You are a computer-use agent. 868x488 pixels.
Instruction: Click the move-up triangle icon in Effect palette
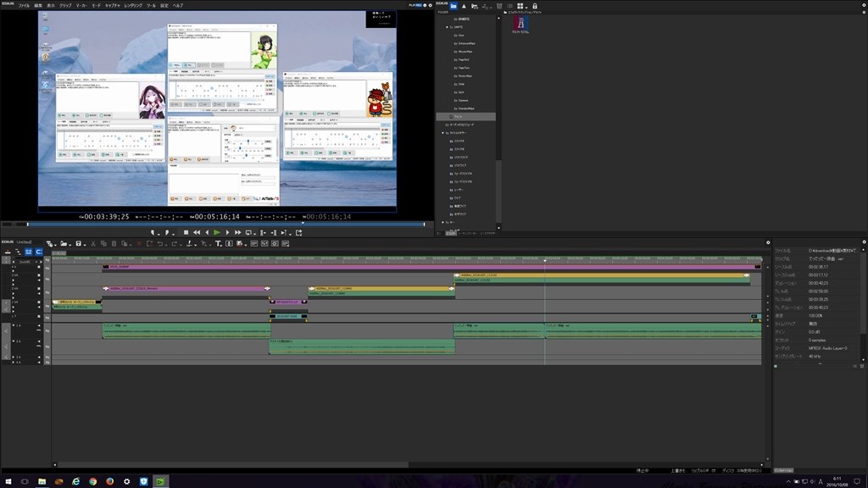coord(464,6)
